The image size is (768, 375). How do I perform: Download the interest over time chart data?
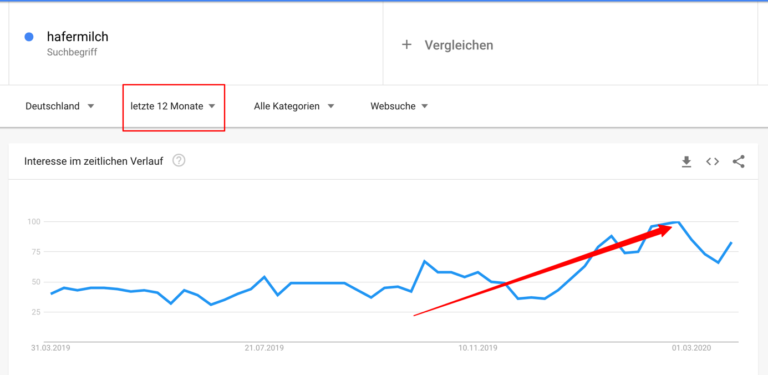686,162
